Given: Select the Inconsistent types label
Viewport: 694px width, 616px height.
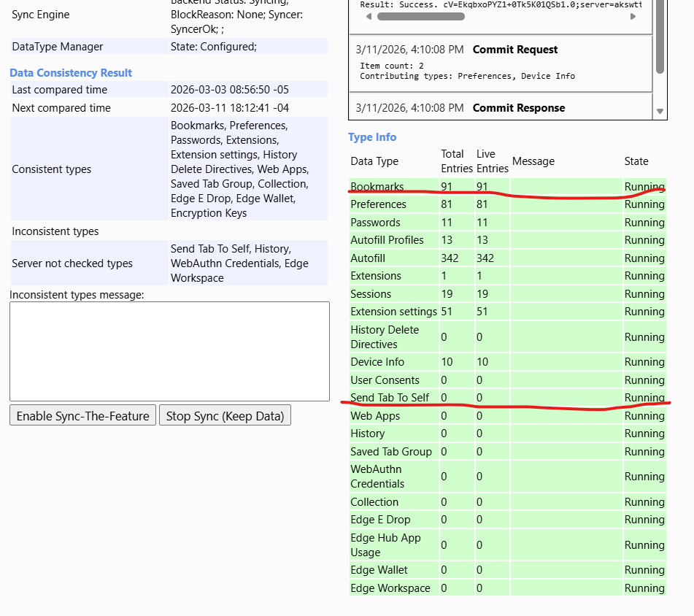Looking at the screenshot, I should (x=55, y=231).
